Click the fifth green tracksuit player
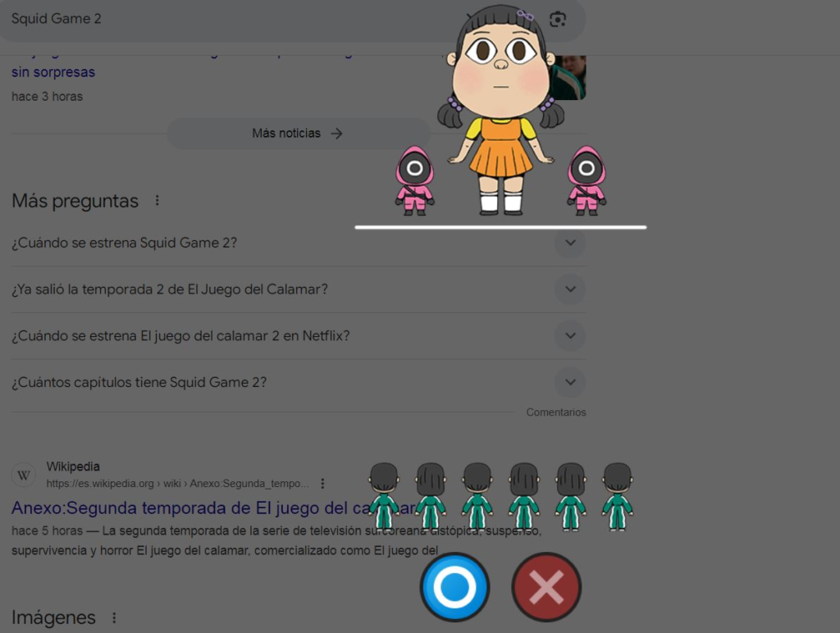Image resolution: width=840 pixels, height=633 pixels. pyautogui.click(x=571, y=496)
